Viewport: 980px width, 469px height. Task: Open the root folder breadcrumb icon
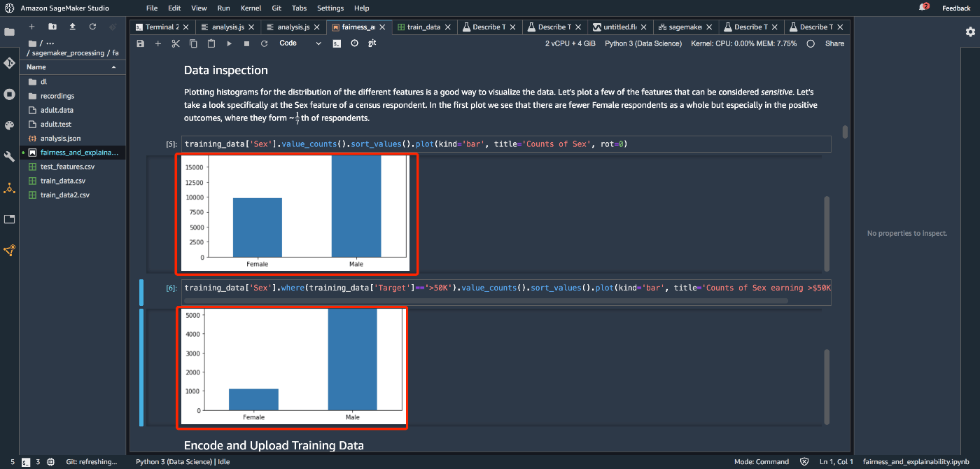click(32, 43)
